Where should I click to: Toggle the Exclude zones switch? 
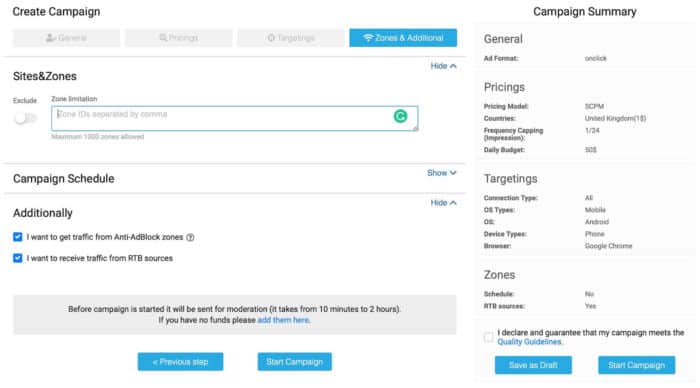[x=25, y=118]
